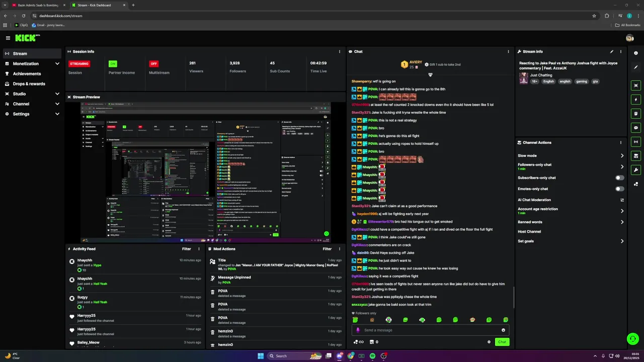Open the Stream info three-dot menu

pyautogui.click(x=621, y=51)
